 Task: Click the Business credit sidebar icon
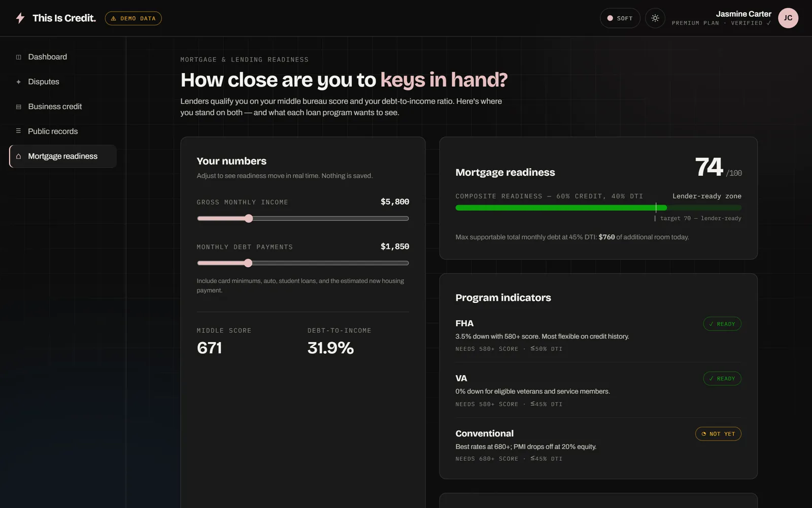(19, 107)
